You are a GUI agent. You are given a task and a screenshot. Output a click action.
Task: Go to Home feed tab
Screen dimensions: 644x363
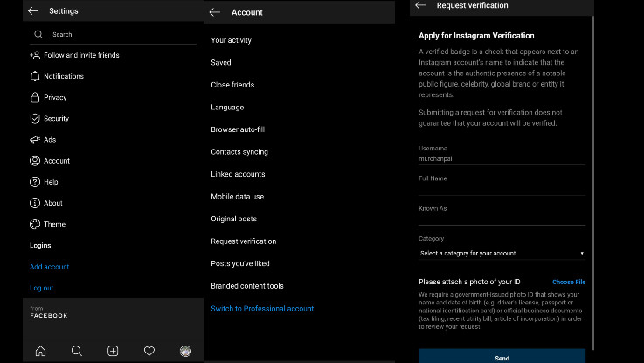click(x=41, y=351)
